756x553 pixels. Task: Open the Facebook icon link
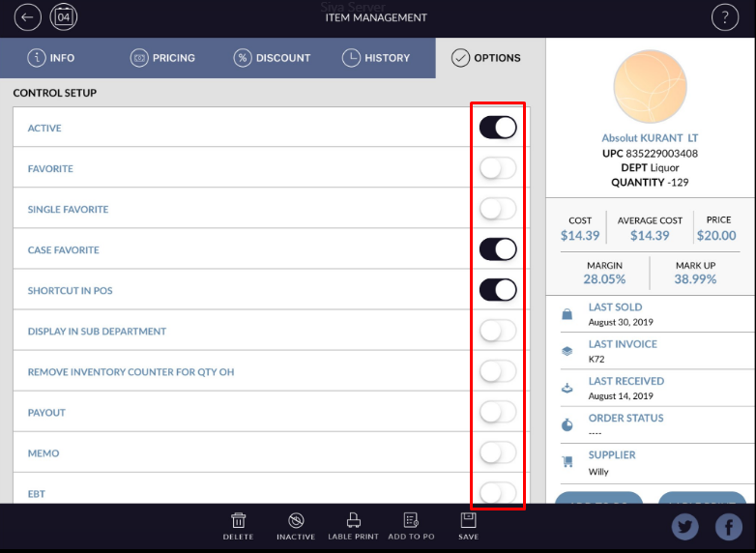pos(728,527)
